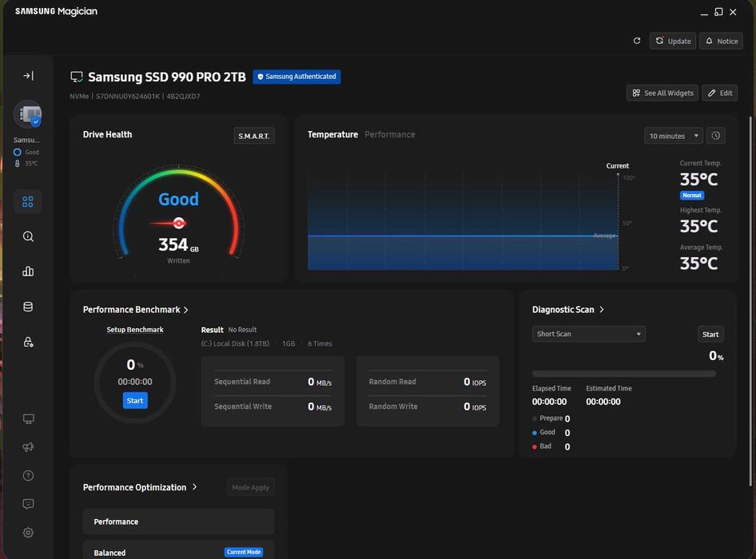
Task: Click the 'Current Mode' badge on Balanced
Action: tap(244, 553)
